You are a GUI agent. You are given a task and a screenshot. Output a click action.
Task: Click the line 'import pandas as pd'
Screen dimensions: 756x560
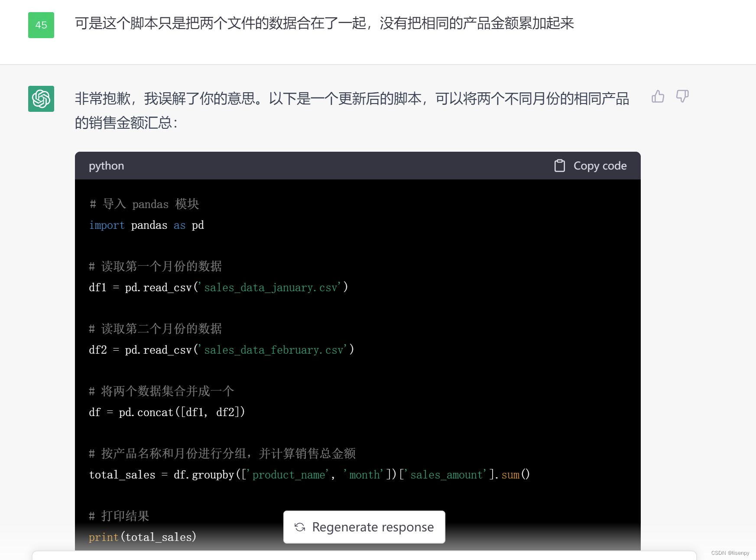[146, 225]
